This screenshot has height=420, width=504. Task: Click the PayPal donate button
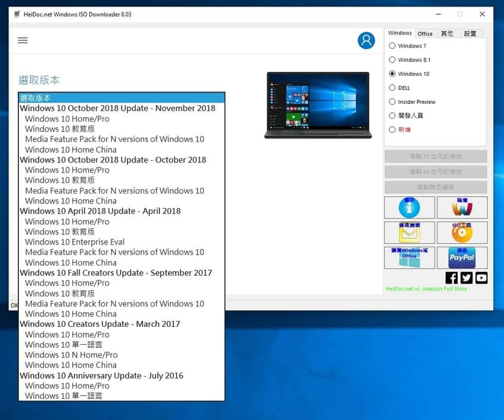tap(462, 257)
